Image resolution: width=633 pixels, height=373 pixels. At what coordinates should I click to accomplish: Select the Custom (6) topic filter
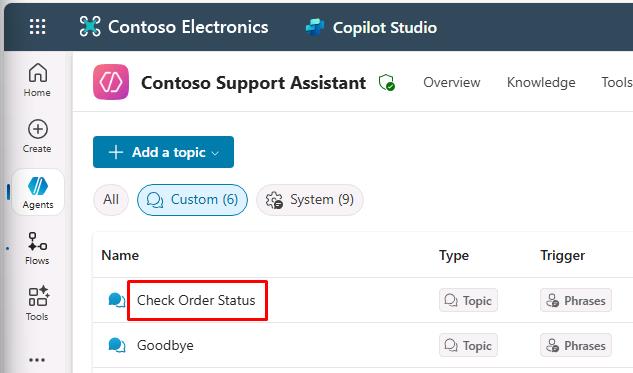pos(192,199)
